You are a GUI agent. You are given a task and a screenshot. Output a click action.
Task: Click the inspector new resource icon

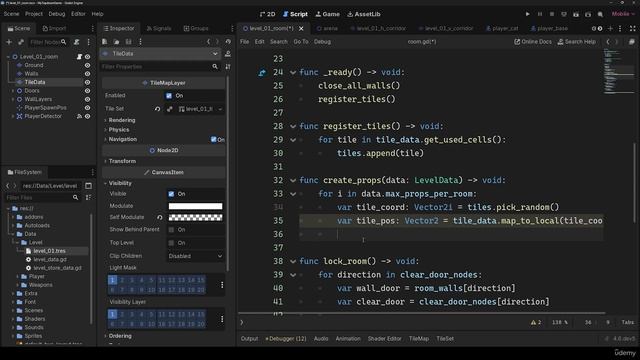[x=105, y=42]
